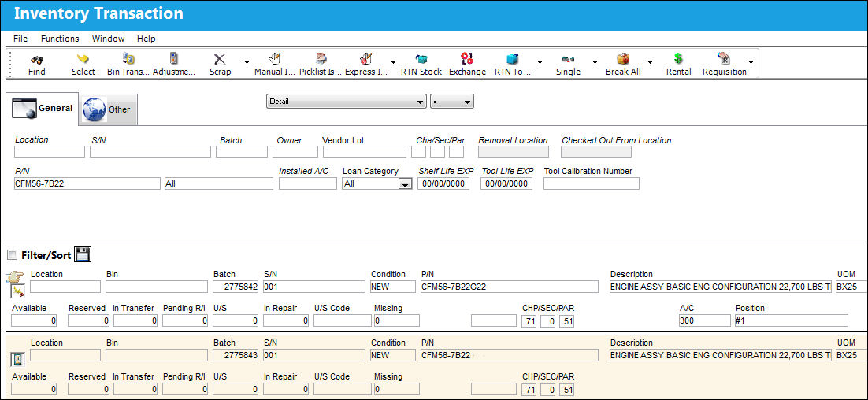Open the Functions menu
The image size is (868, 400).
(60, 39)
